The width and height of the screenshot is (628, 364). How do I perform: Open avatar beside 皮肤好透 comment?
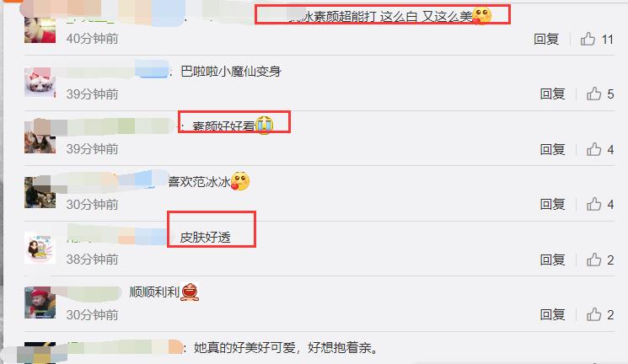click(40, 248)
